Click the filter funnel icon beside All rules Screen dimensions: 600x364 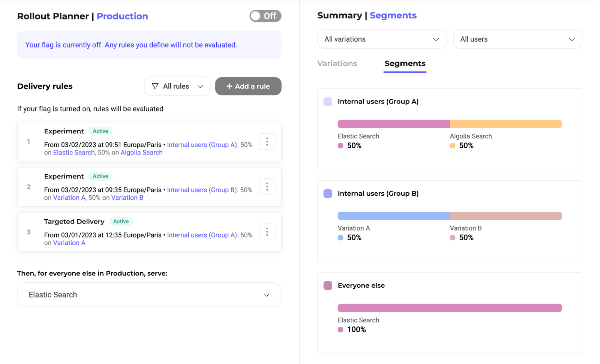tap(155, 86)
